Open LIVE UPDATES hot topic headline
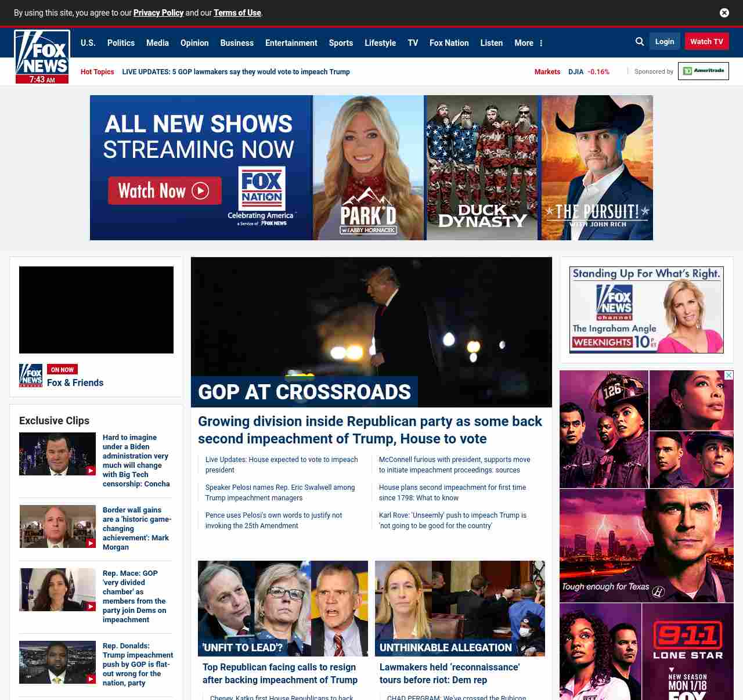The image size is (743, 700). 236,72
